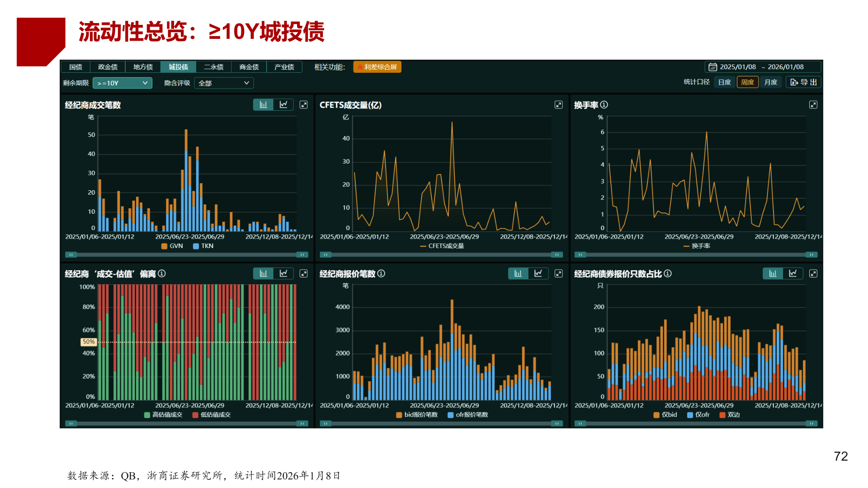The height and width of the screenshot is (488, 868).
Task: Open the 剩余期限 dropdown
Action: pos(122,83)
